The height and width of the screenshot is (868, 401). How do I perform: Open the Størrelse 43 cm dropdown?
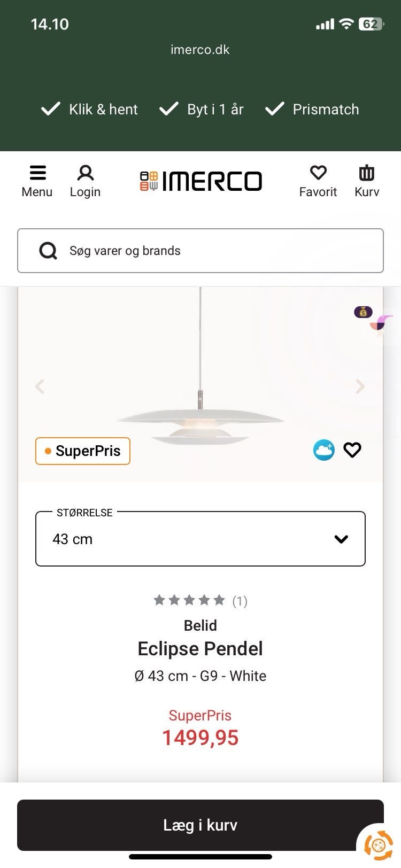[x=200, y=539]
